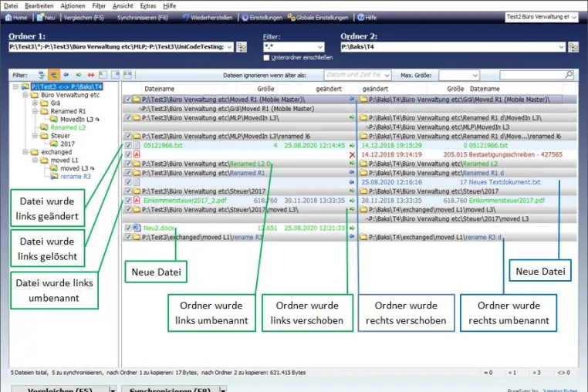Click the bottom Synchronisieren (F8) button
This screenshot has height=392, width=588.
pyautogui.click(x=170, y=389)
